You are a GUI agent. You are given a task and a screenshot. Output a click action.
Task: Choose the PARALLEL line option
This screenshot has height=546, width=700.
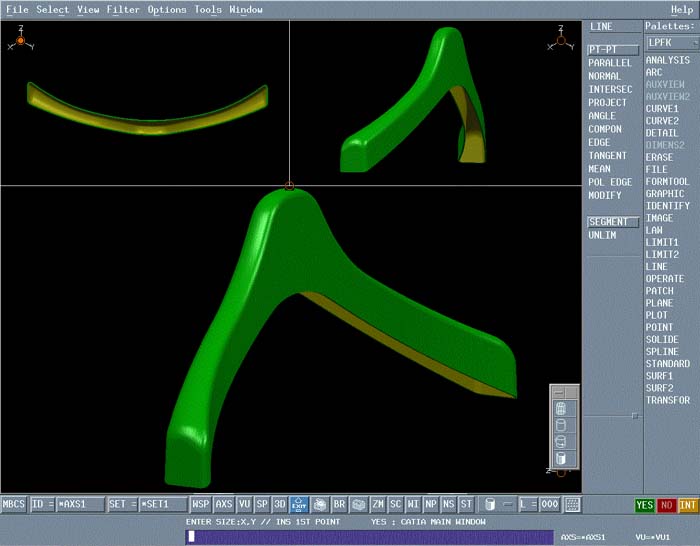610,63
